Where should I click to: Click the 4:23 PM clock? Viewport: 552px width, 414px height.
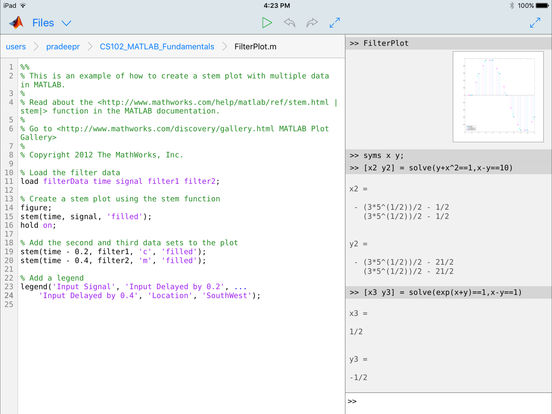click(x=277, y=6)
